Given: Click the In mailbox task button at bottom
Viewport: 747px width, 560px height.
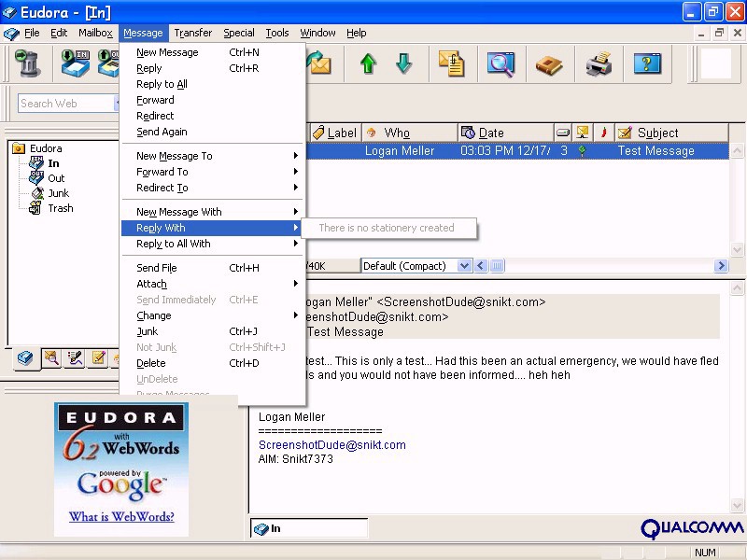Looking at the screenshot, I should coord(309,528).
